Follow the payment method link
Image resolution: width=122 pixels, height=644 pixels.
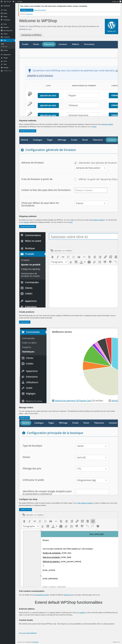pyautogui.click(x=107, y=124)
